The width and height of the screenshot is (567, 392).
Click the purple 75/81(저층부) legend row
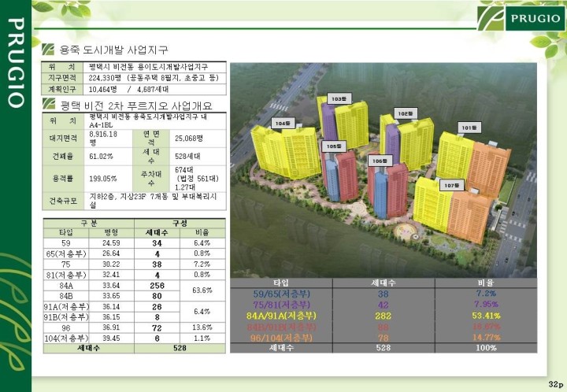[384, 305]
